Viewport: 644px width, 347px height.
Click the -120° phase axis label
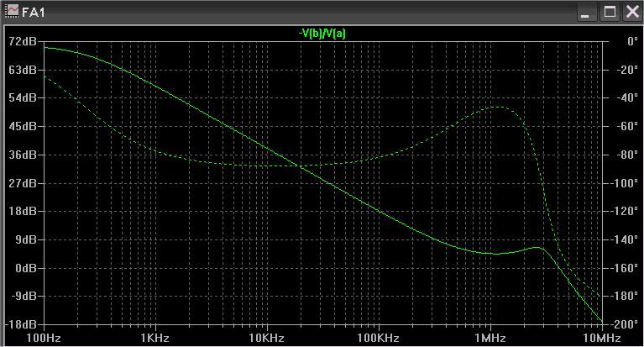[x=625, y=211]
